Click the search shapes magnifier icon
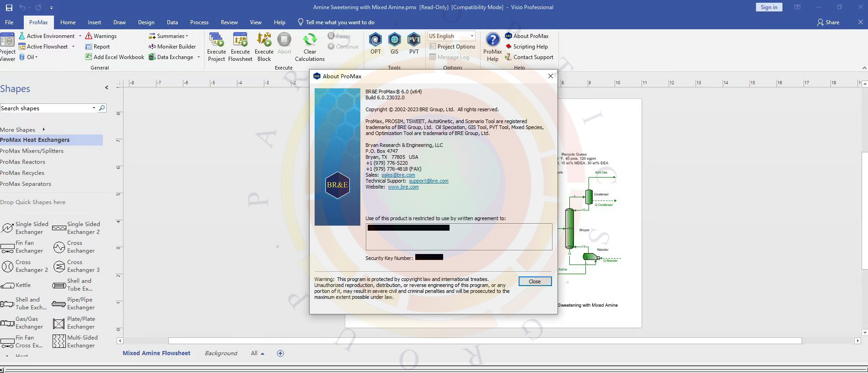Image resolution: width=868 pixels, height=373 pixels. tap(102, 108)
